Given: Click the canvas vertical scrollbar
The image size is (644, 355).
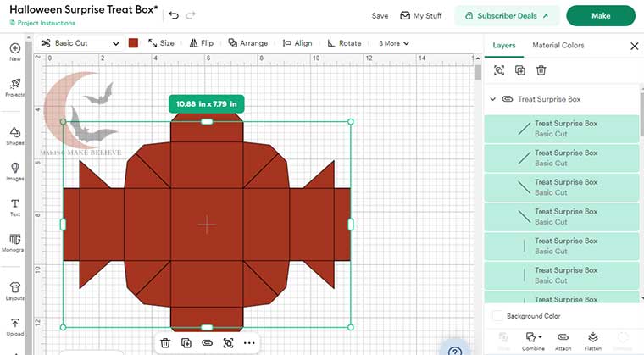Looking at the screenshot, I should [477, 72].
